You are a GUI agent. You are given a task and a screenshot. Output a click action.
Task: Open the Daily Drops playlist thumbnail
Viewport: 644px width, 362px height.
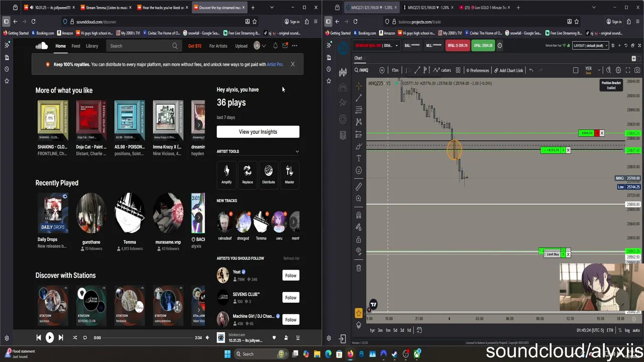tap(52, 214)
